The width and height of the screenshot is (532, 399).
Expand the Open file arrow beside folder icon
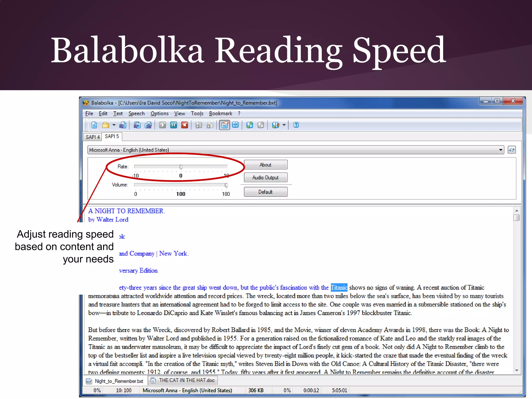point(114,125)
